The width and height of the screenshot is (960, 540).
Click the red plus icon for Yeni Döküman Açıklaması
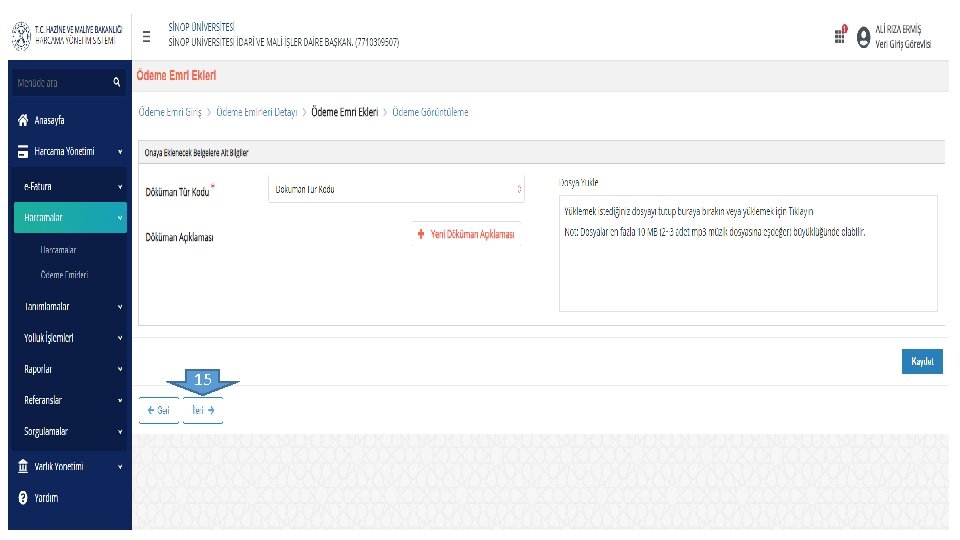pyautogui.click(x=421, y=234)
